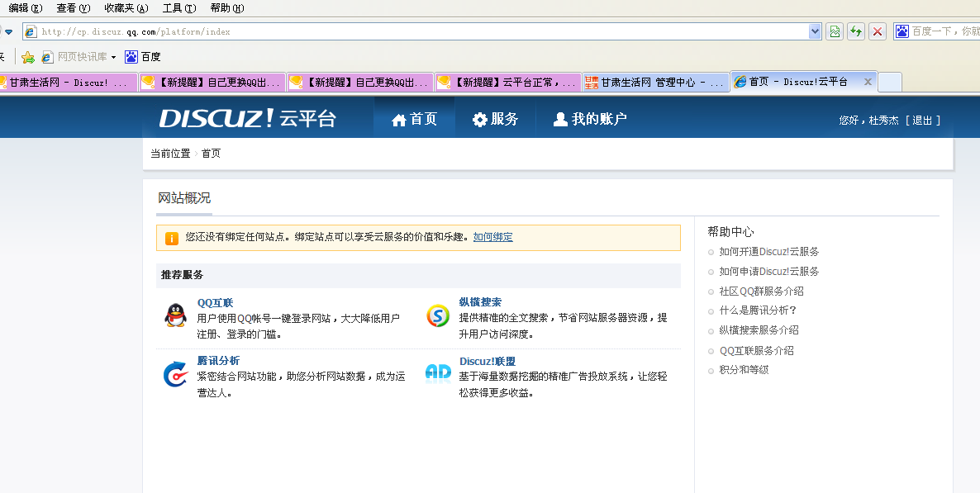Image resolution: width=980 pixels, height=493 pixels.
Task: Open help article 如何申请Discuz!云服务
Action: click(x=768, y=271)
